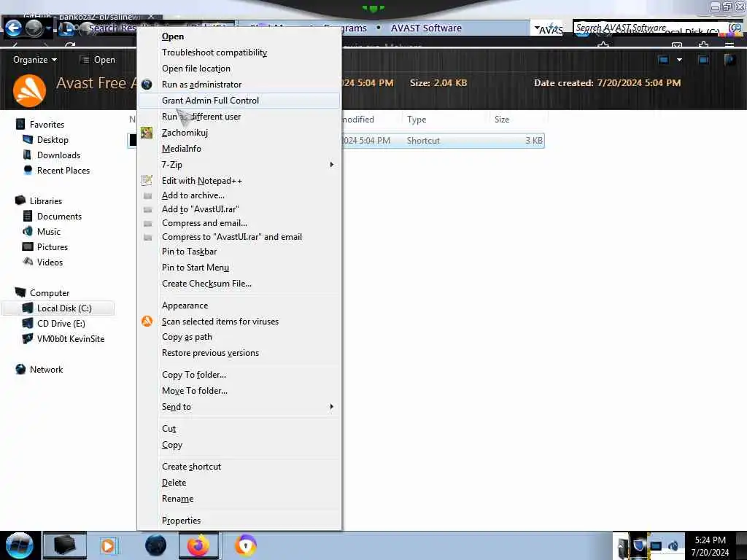Screen dimensions: 747x560
Task: Click the Open toolbar button
Action: pyautogui.click(x=98, y=60)
